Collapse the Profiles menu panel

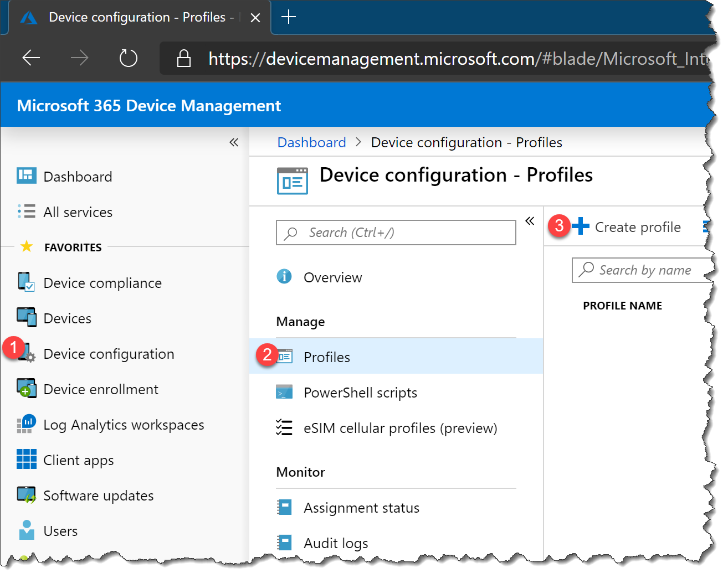(x=530, y=220)
